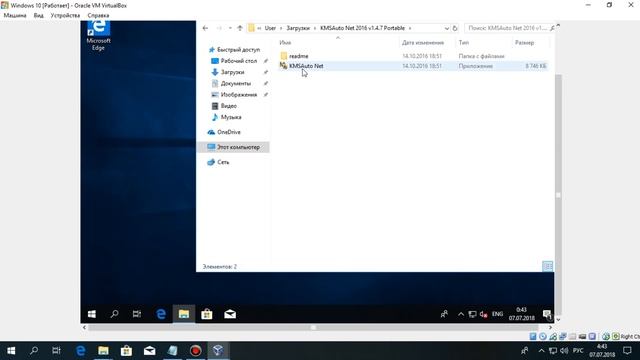The height and width of the screenshot is (360, 640).
Task: Open the Вид menu in VirtualBox
Action: click(x=39, y=15)
